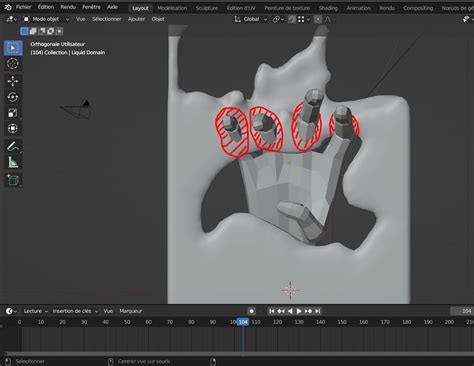The height and width of the screenshot is (366, 474).
Task: Click frame 150 on the timeline ruler
Action: point(342,322)
